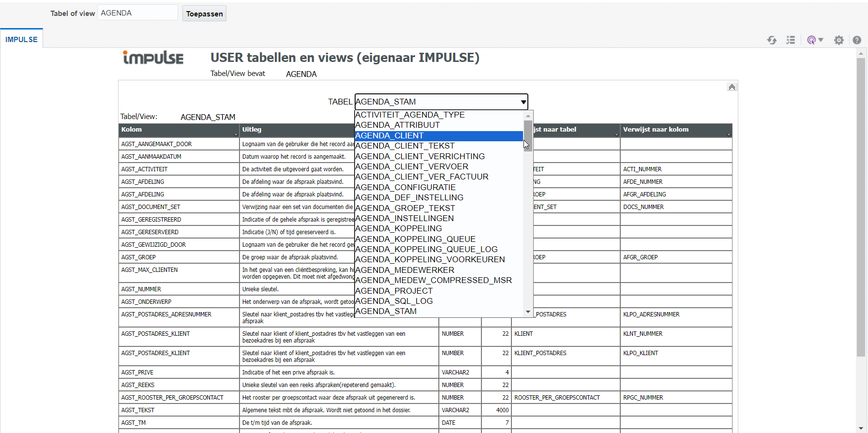
Task: Choose AGENDA_PROJECT option
Action: pyautogui.click(x=439, y=291)
